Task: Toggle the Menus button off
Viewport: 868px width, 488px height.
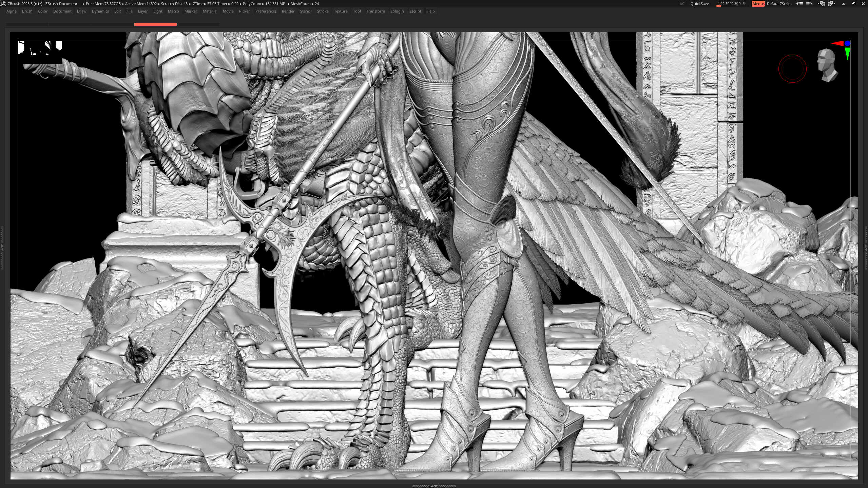Action: (x=758, y=4)
